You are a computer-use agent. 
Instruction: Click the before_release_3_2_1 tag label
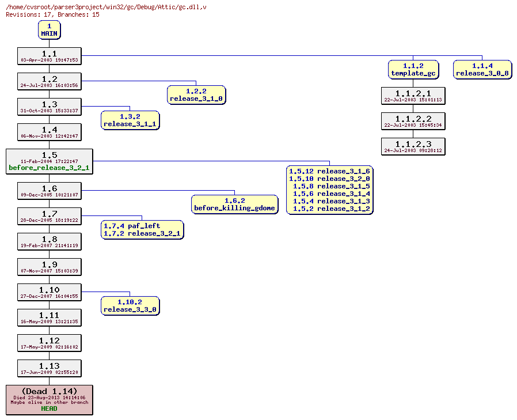49,168
